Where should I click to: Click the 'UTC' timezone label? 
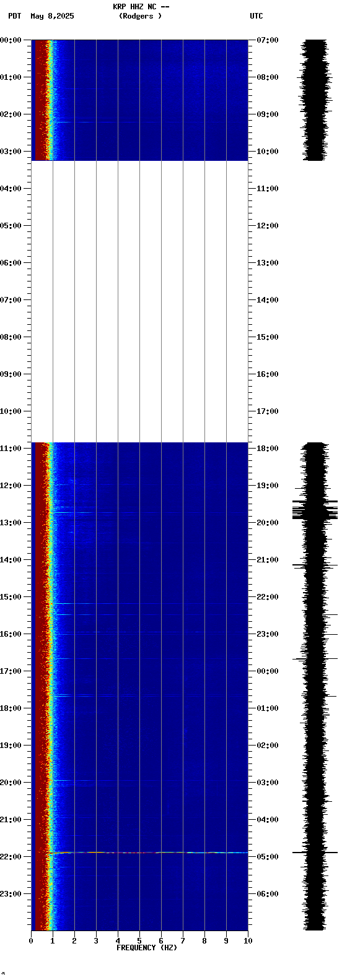pos(256,16)
